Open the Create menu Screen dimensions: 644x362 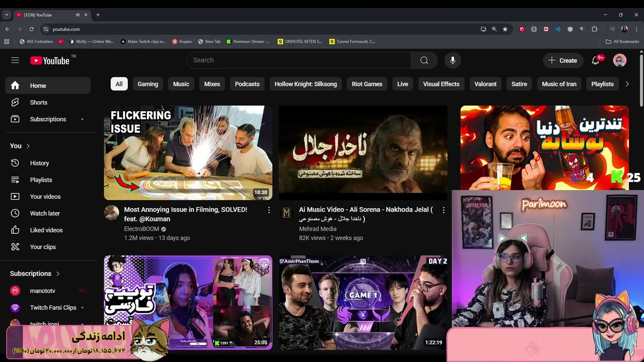[x=563, y=60]
